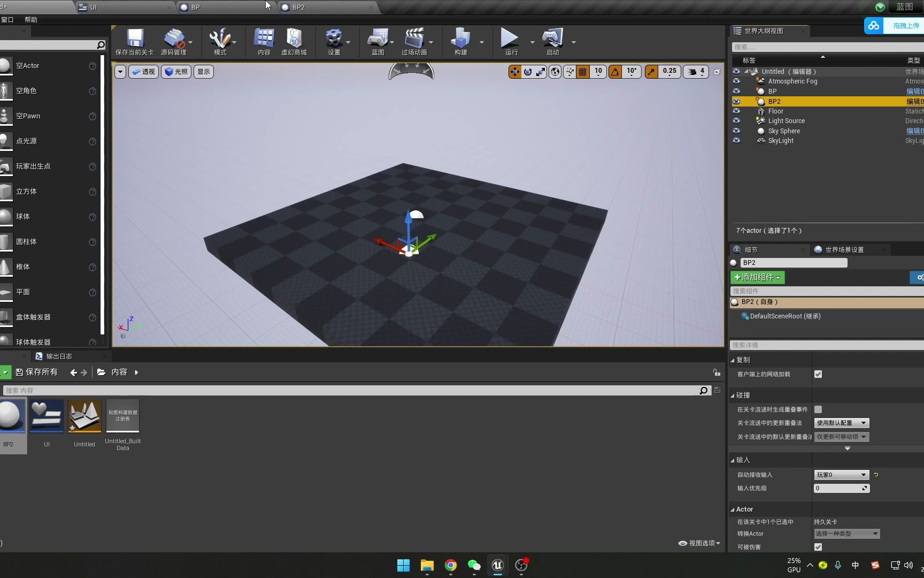
Task: Click content search magnifier icon
Action: [x=704, y=391]
